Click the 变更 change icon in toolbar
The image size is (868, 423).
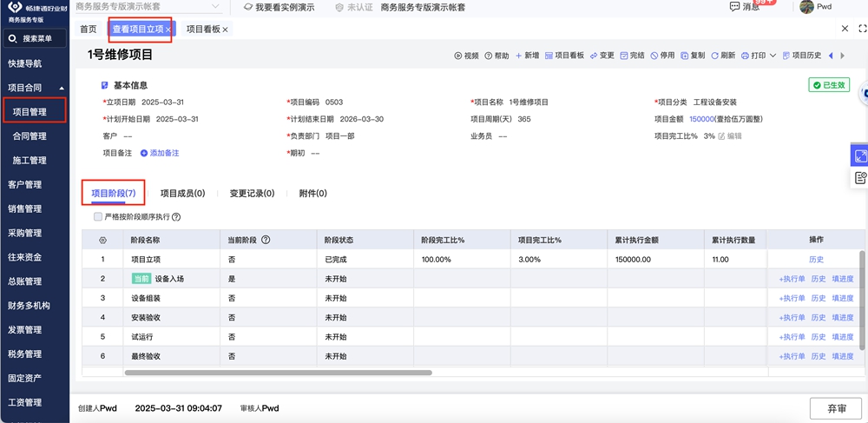point(594,56)
